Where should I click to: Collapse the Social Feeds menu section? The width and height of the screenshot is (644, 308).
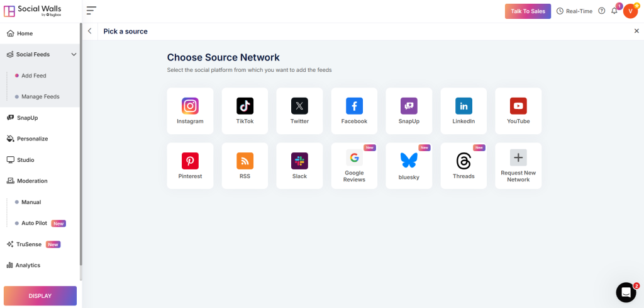(74, 54)
